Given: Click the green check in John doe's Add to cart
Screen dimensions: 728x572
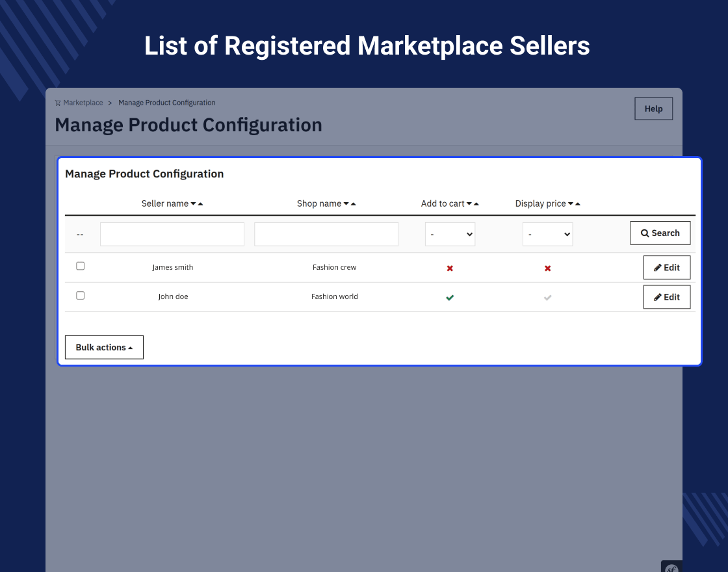Looking at the screenshot, I should (450, 298).
